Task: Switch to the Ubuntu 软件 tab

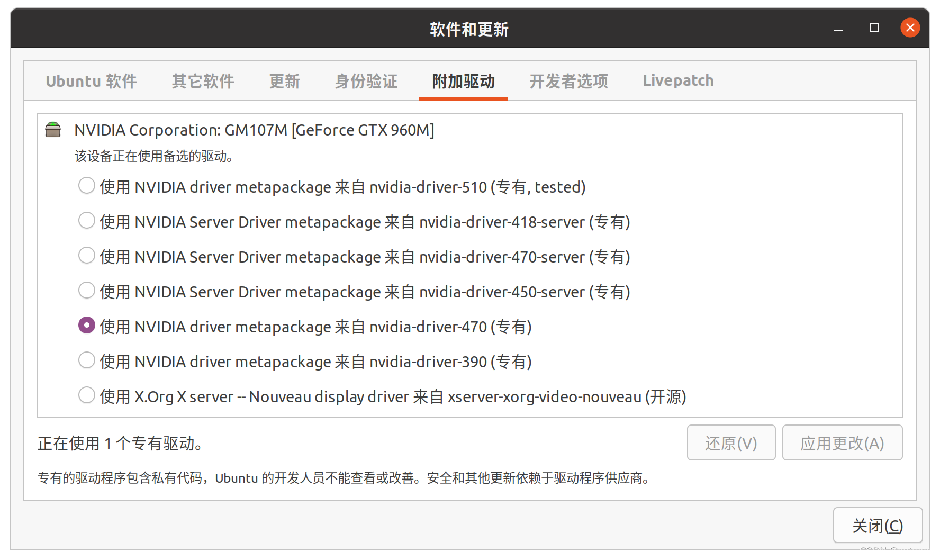Action: point(91,81)
